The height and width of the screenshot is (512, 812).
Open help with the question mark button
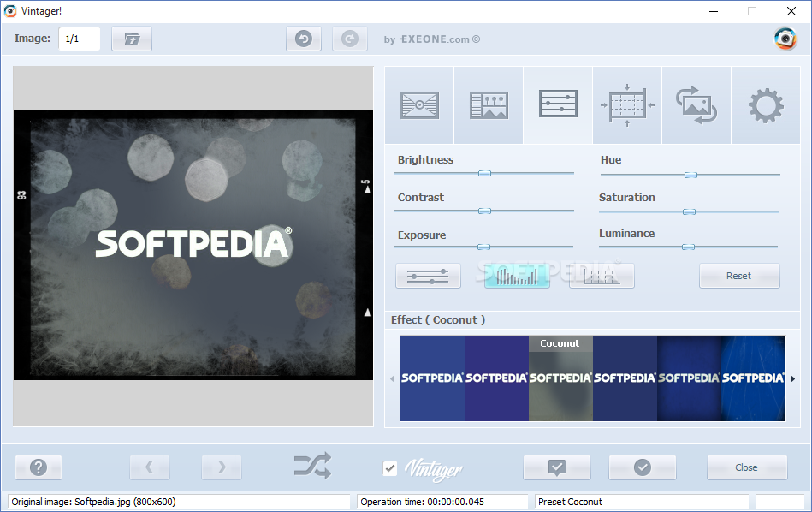(x=39, y=467)
